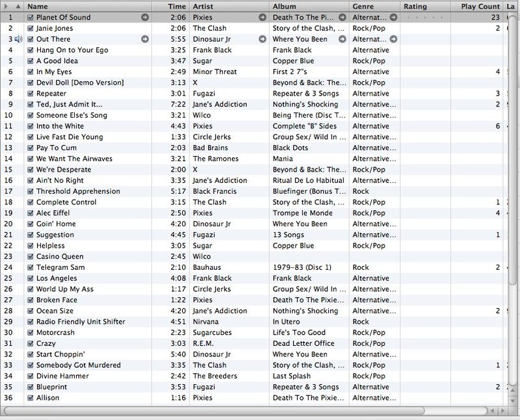Select the Complete Control track
The image size is (520, 420).
click(66, 202)
